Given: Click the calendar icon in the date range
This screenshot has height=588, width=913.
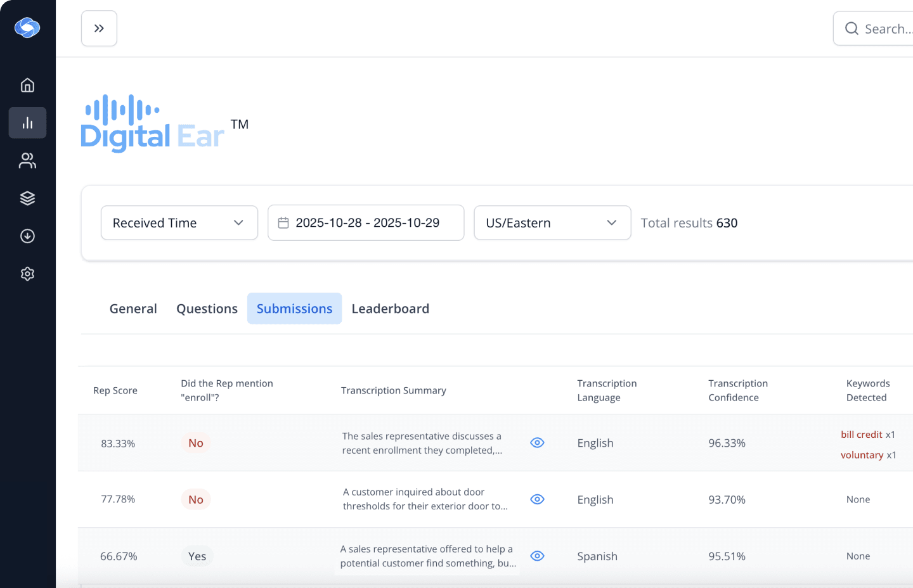Looking at the screenshot, I should coord(283,223).
